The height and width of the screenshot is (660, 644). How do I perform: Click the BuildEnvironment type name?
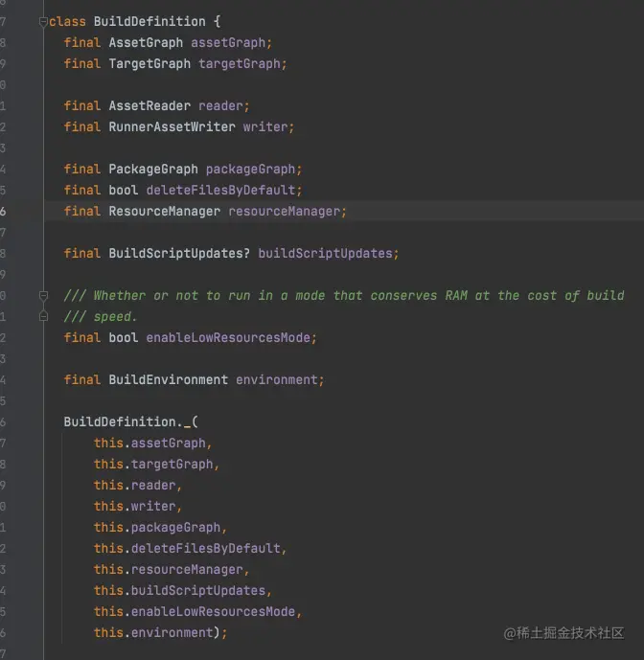(168, 379)
